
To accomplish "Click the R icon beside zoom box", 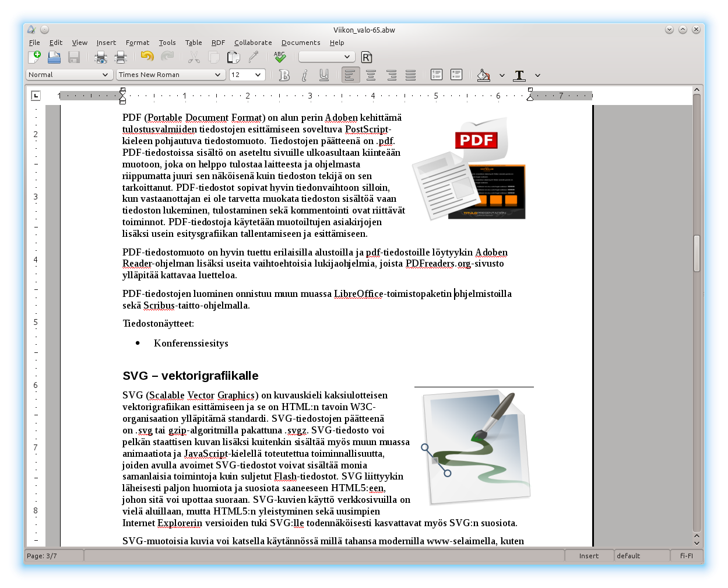I will [367, 57].
